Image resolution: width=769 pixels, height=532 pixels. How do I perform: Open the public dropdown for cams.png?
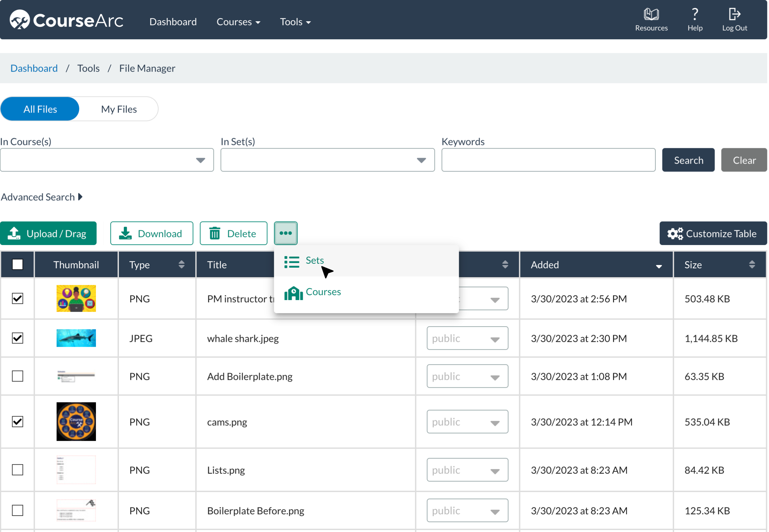click(x=467, y=422)
